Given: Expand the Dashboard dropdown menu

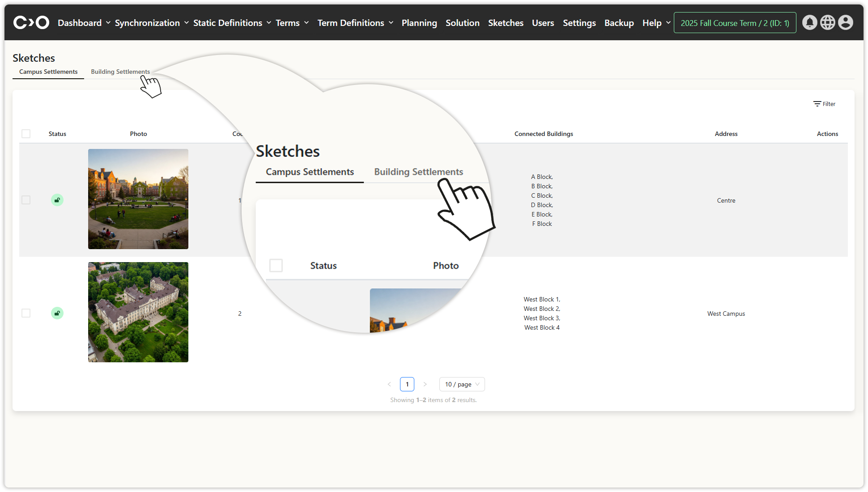Looking at the screenshot, I should coord(84,23).
